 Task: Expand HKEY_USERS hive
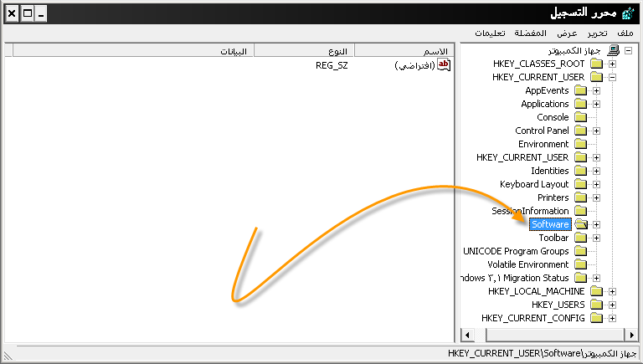pos(612,305)
